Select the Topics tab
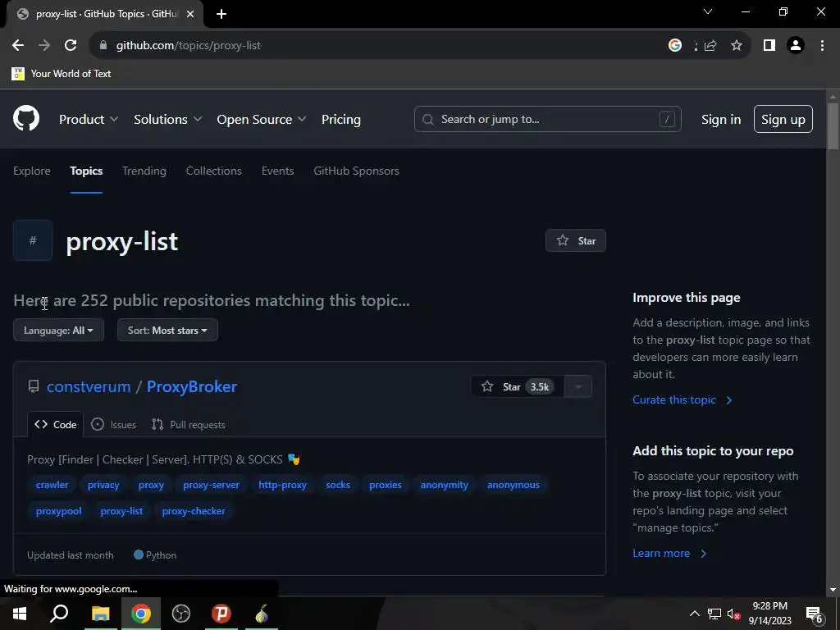 click(86, 171)
